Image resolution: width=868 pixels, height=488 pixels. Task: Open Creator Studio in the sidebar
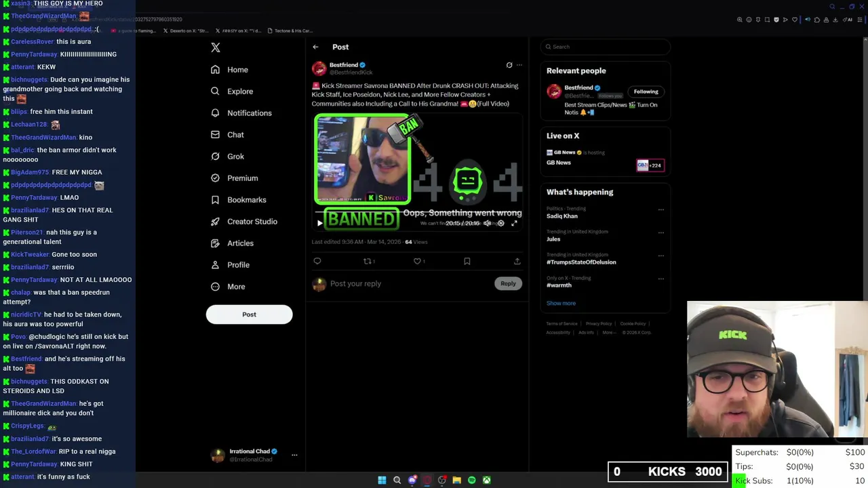coord(243,222)
